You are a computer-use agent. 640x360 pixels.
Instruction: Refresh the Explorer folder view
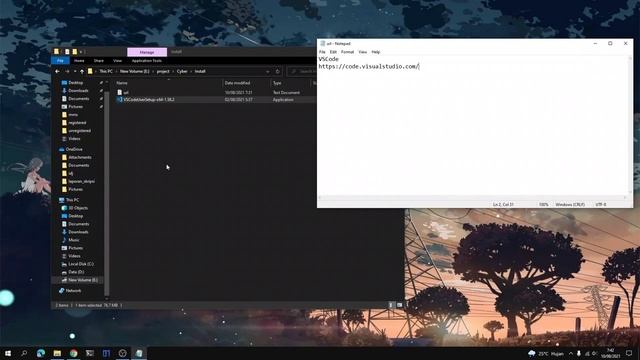click(x=278, y=71)
